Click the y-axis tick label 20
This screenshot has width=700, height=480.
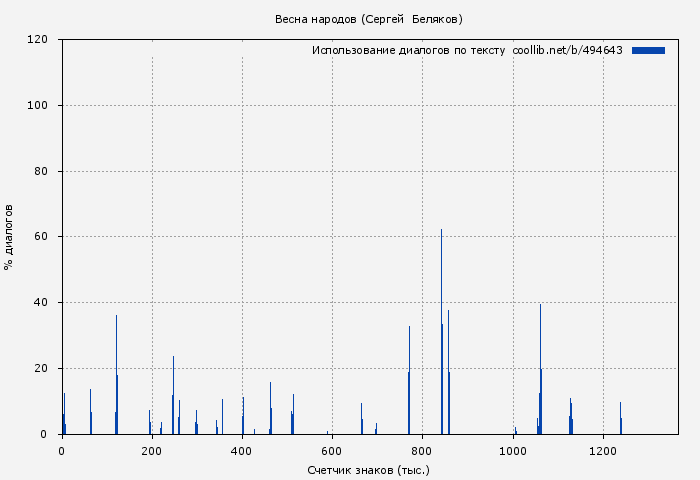click(42, 369)
